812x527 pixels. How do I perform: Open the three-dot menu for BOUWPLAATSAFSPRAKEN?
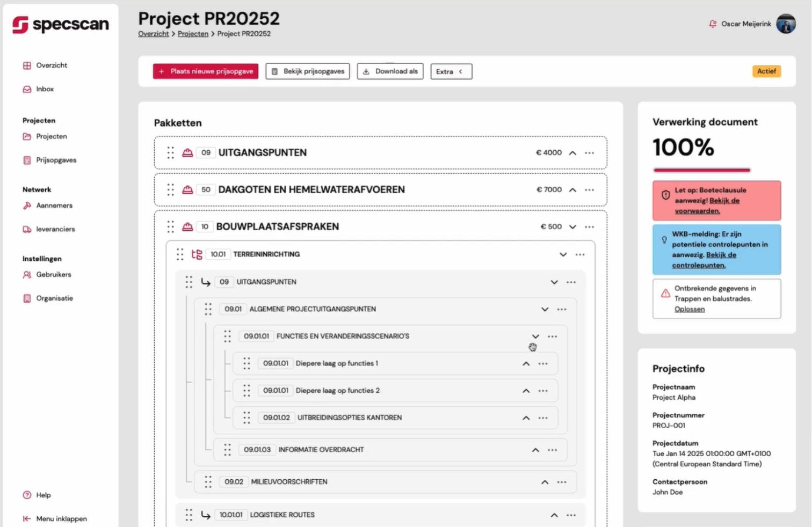click(x=589, y=227)
